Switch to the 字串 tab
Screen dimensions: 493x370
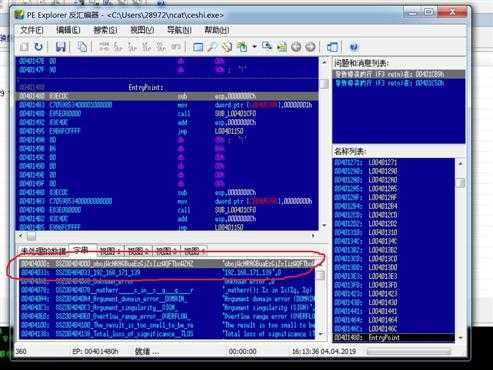pos(81,250)
